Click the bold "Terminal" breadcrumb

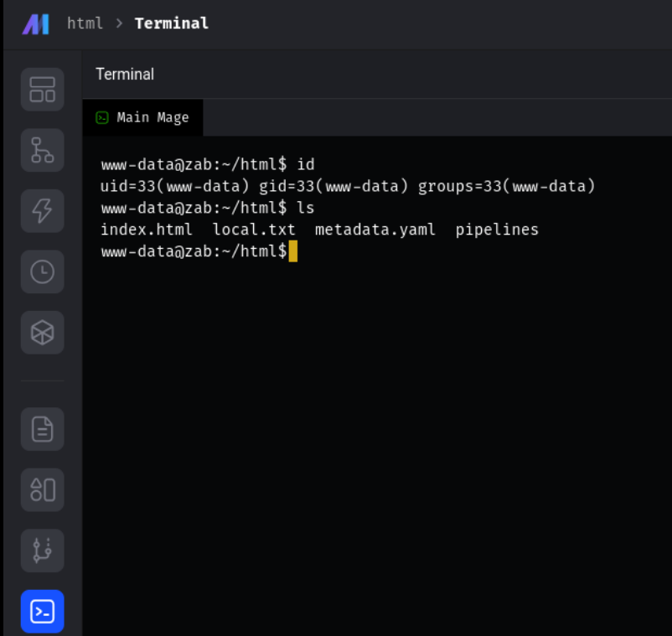coord(171,23)
